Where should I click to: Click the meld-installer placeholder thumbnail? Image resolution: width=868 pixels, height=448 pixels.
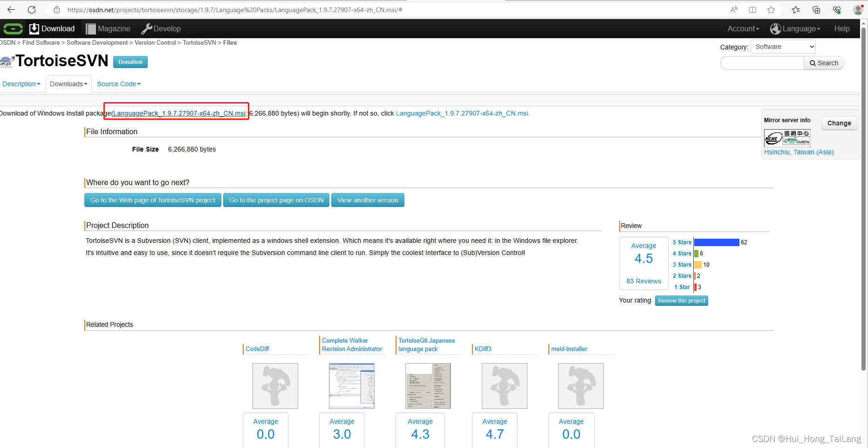point(581,386)
